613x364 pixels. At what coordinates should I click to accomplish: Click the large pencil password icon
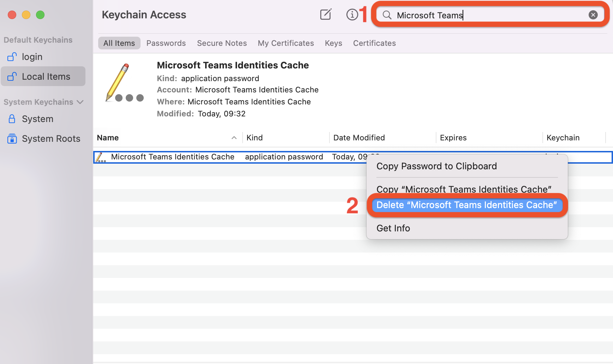click(124, 83)
